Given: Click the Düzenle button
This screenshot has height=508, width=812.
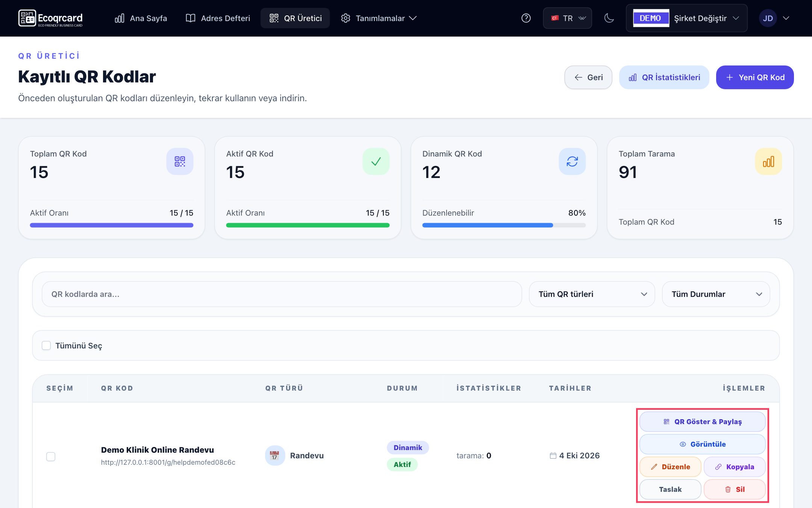Looking at the screenshot, I should point(670,467).
